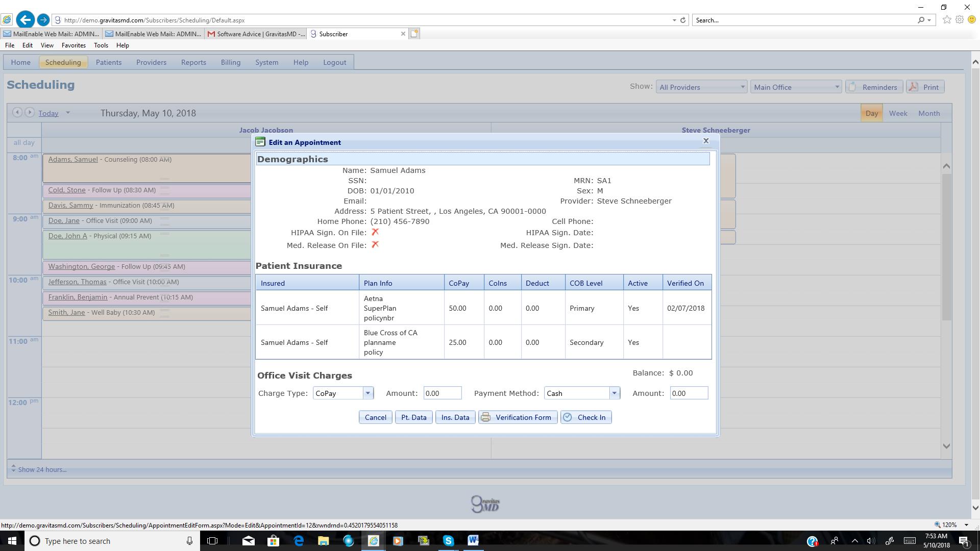980x551 pixels.
Task: Click the Ins. Data button
Action: coord(455,417)
